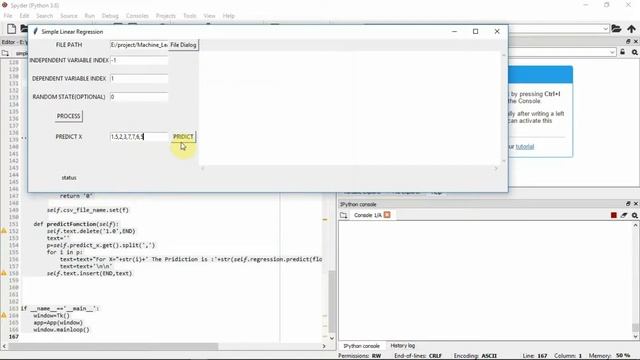The height and width of the screenshot is (360, 640).
Task: Click the DEPENDENT VARIABLE INDEX field
Action: pyautogui.click(x=139, y=78)
